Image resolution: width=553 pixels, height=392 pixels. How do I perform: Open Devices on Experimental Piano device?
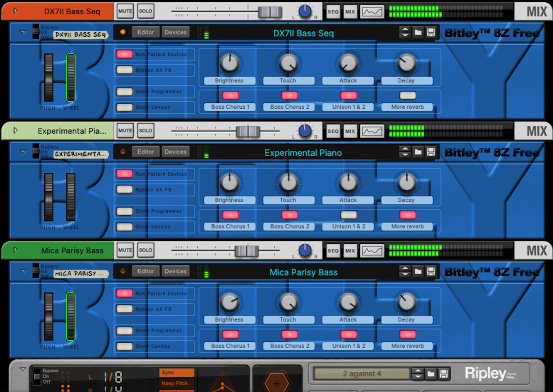[176, 152]
